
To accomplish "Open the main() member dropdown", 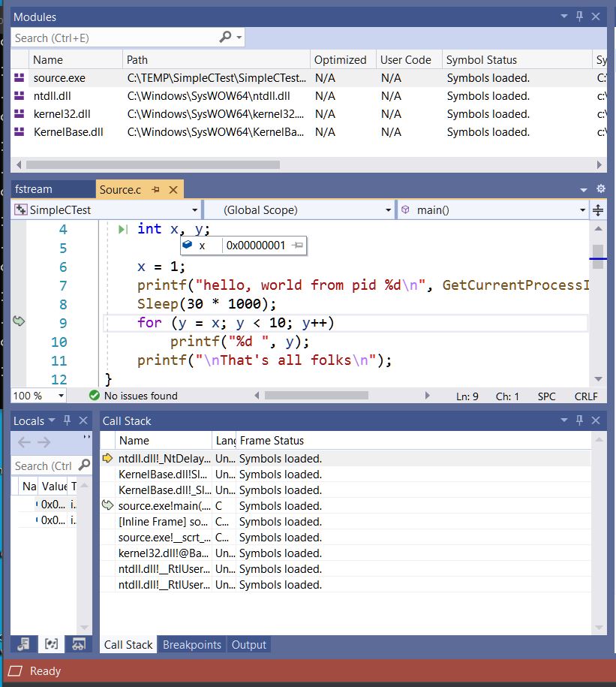I will (582, 210).
